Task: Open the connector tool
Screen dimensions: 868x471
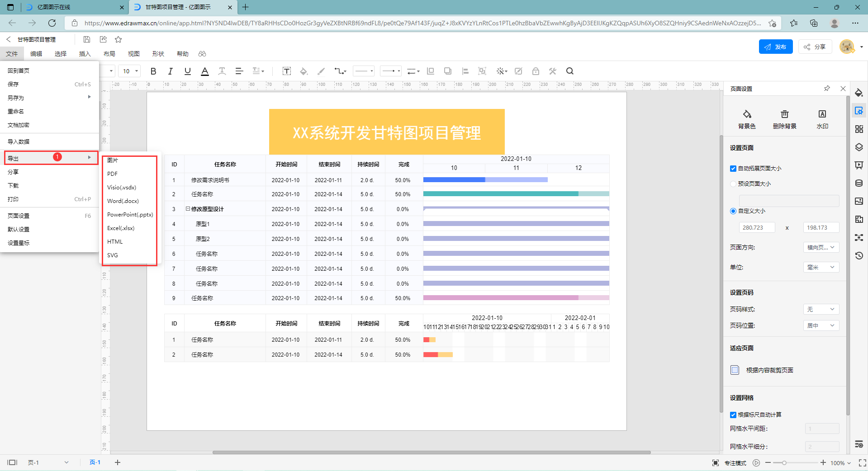Action: 340,71
